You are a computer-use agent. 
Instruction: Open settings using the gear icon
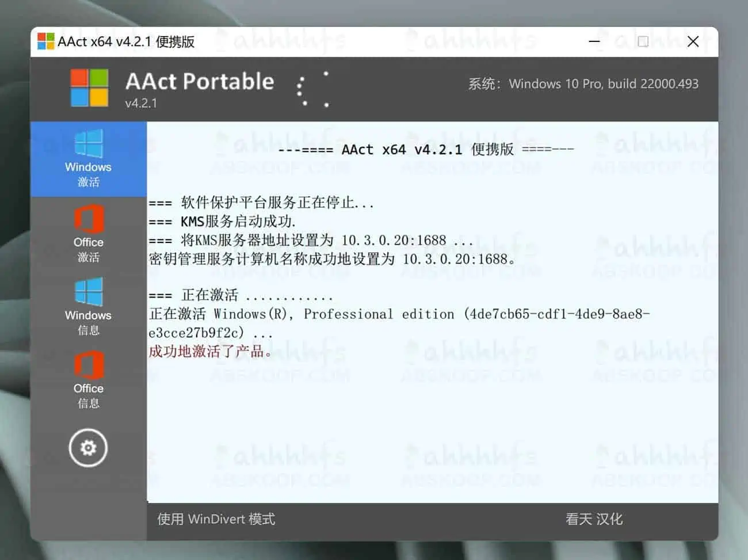tap(87, 448)
